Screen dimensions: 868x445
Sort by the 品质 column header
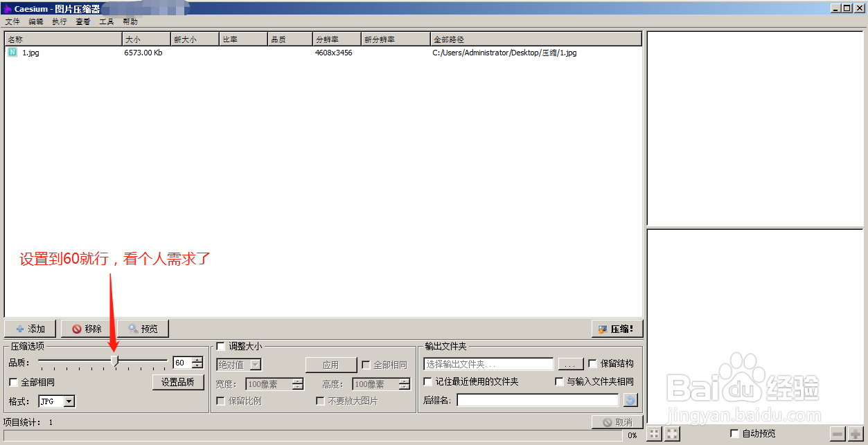coord(290,39)
